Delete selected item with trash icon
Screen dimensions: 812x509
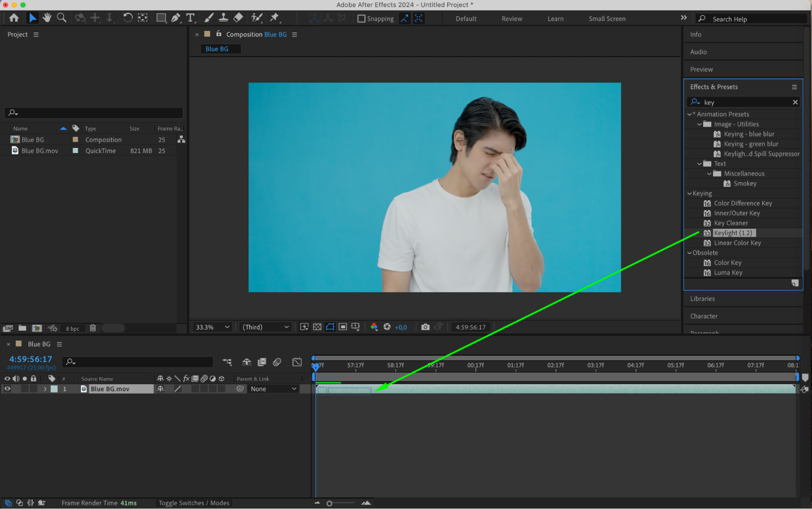click(93, 328)
